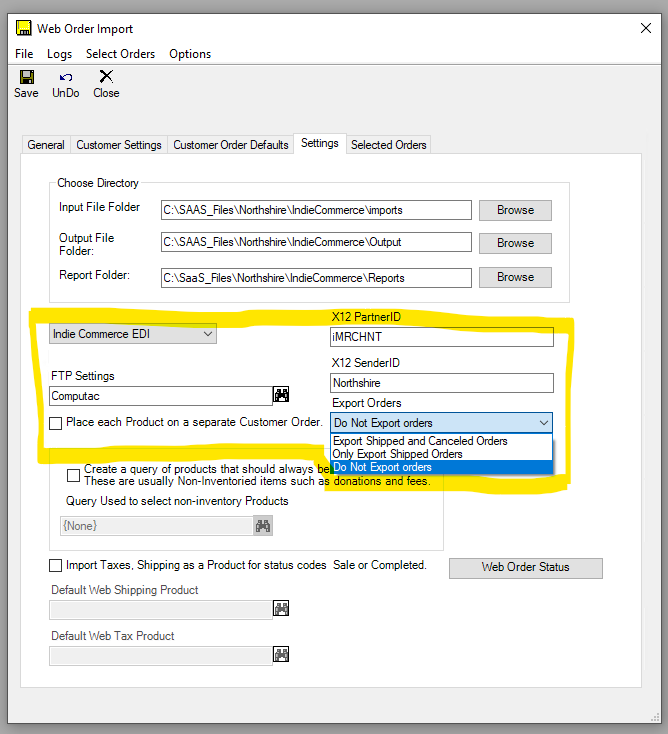Open the Options menu

190,54
